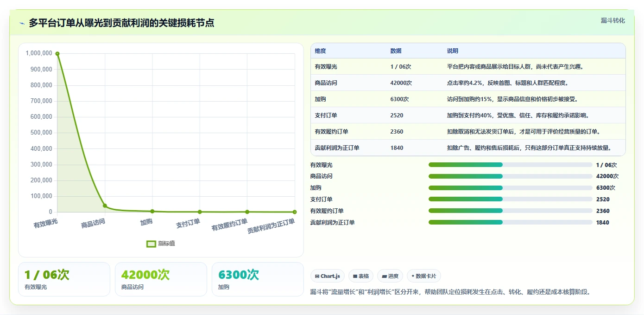Click the chart data point above 有效履约订单
This screenshot has height=315, width=644.
point(247,212)
